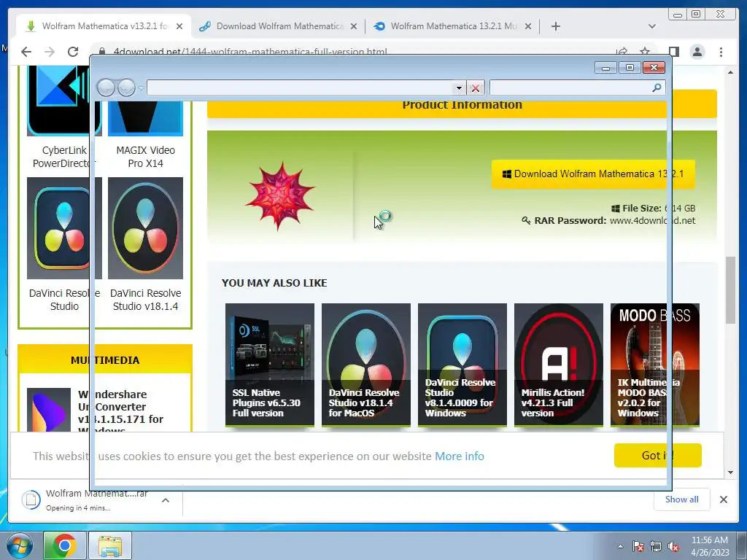Click the magnifier icon in Explorer search

pos(657,87)
